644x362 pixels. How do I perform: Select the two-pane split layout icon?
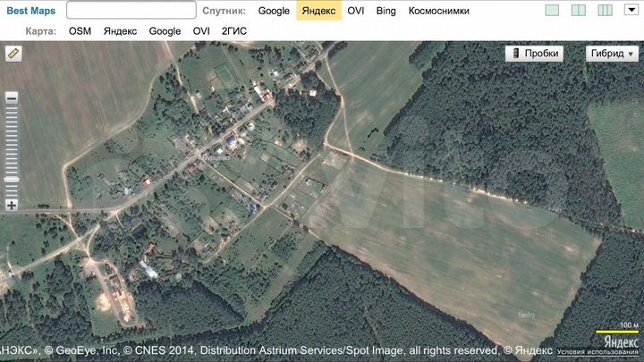pos(578,11)
